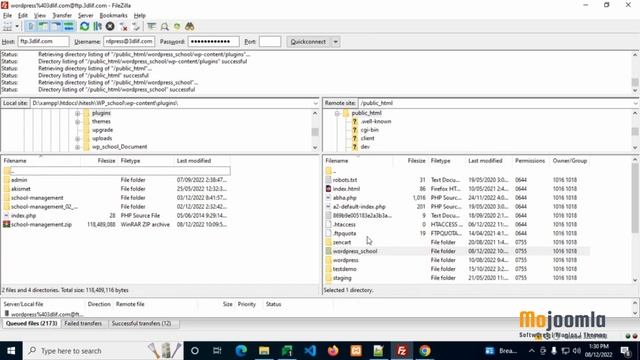
Task: Select the cgi-bin folder in remote tree
Action: click(369, 130)
